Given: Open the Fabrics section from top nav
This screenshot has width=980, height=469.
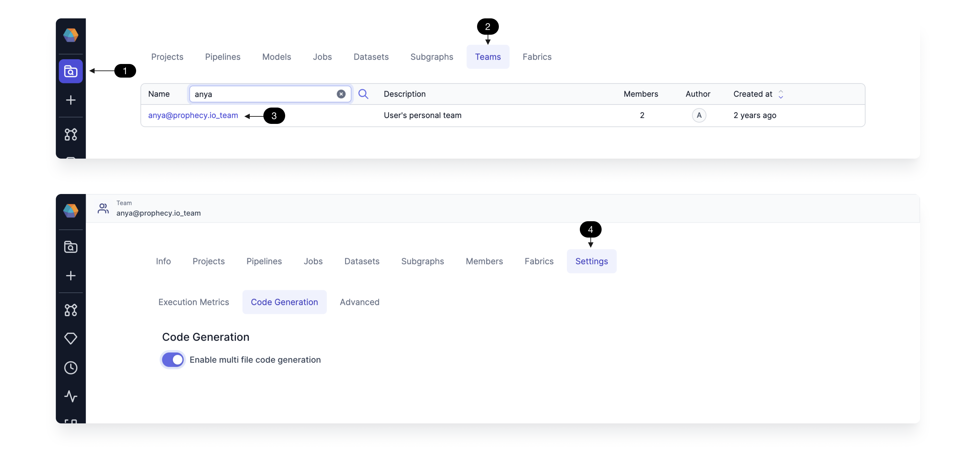Looking at the screenshot, I should tap(537, 56).
